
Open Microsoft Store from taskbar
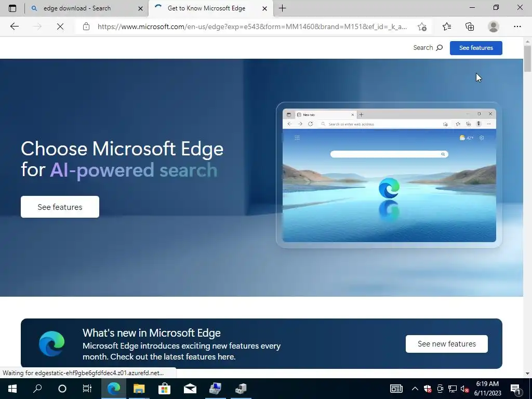[164, 389]
